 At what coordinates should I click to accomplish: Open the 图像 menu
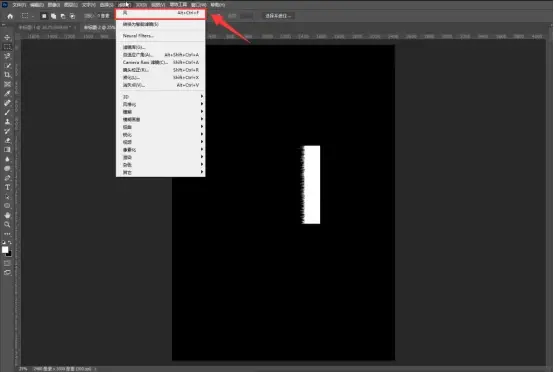click(x=54, y=5)
